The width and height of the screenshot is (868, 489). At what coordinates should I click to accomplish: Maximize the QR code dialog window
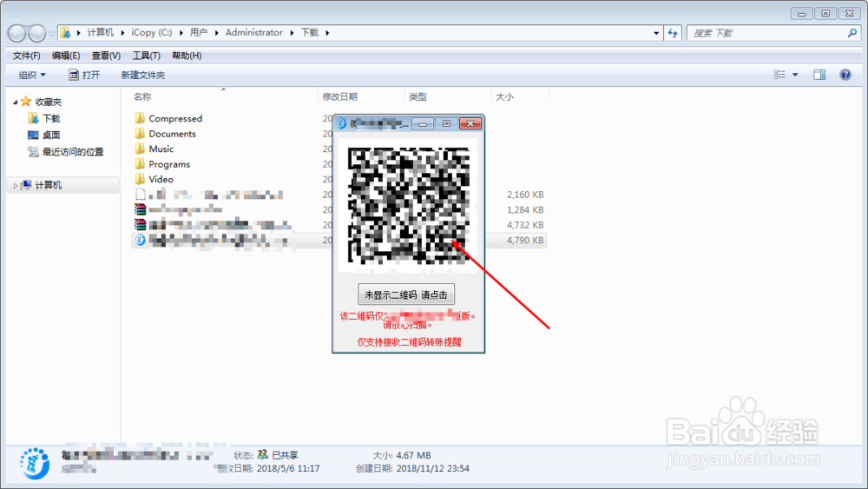pyautogui.click(x=447, y=123)
